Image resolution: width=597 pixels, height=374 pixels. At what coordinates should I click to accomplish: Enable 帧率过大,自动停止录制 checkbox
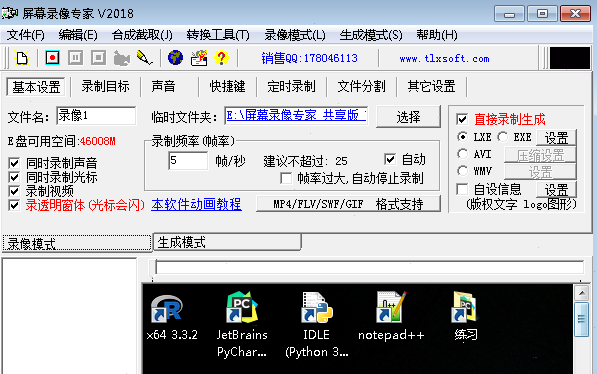pyautogui.click(x=286, y=178)
